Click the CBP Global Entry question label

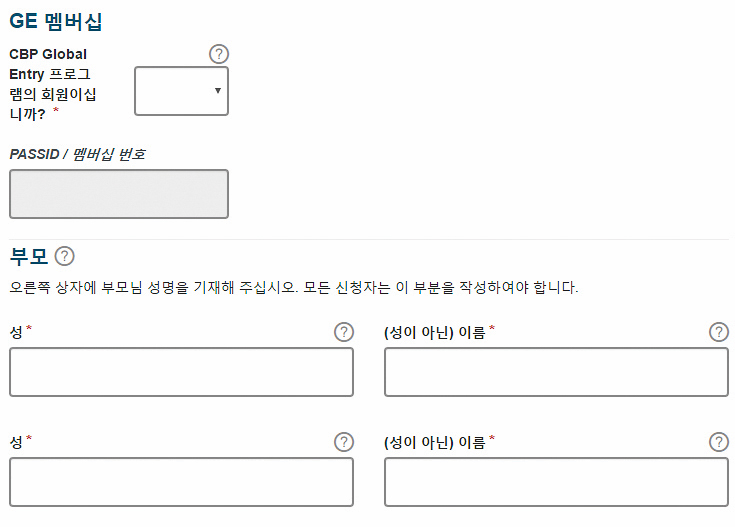click(52, 84)
